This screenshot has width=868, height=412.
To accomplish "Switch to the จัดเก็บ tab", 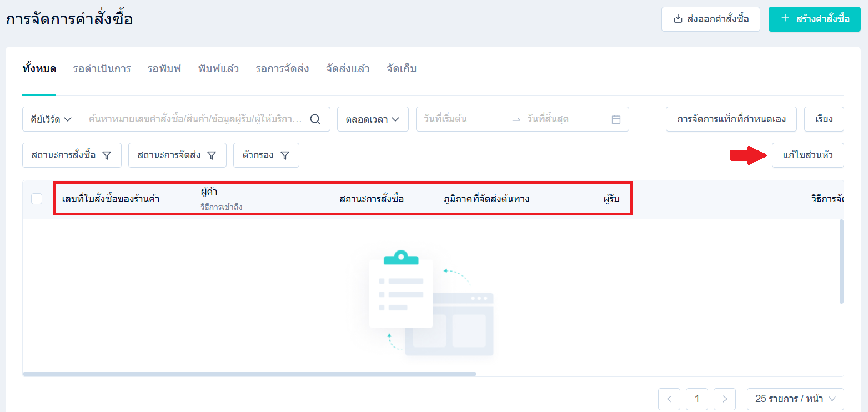I will click(402, 69).
